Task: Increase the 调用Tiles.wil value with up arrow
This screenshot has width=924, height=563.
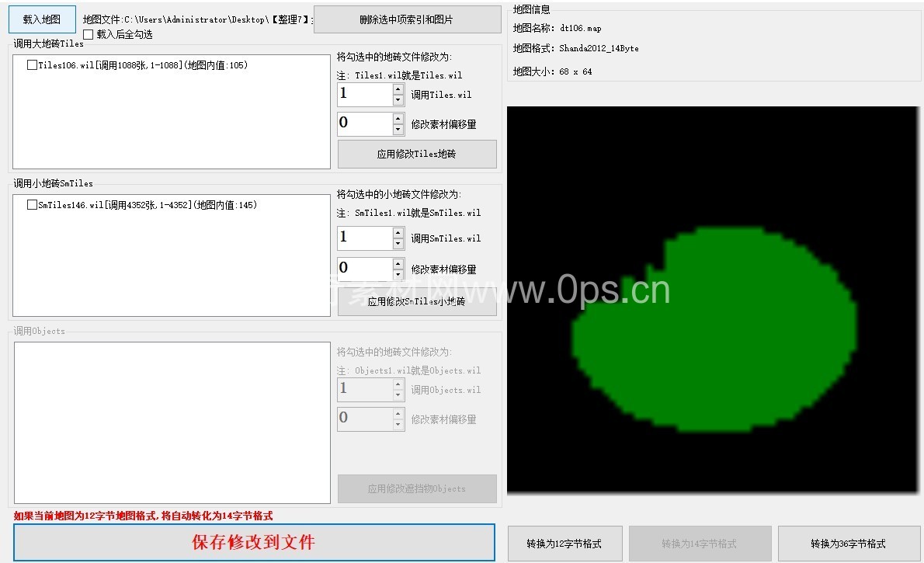Action: [398, 89]
